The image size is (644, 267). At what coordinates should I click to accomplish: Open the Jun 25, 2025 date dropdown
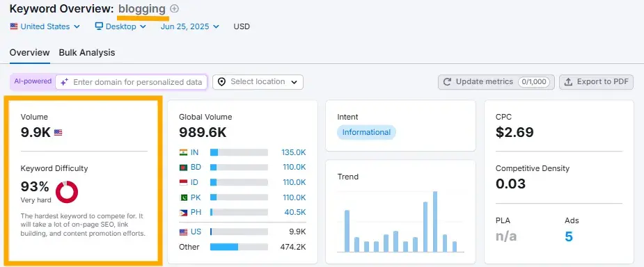tap(190, 26)
